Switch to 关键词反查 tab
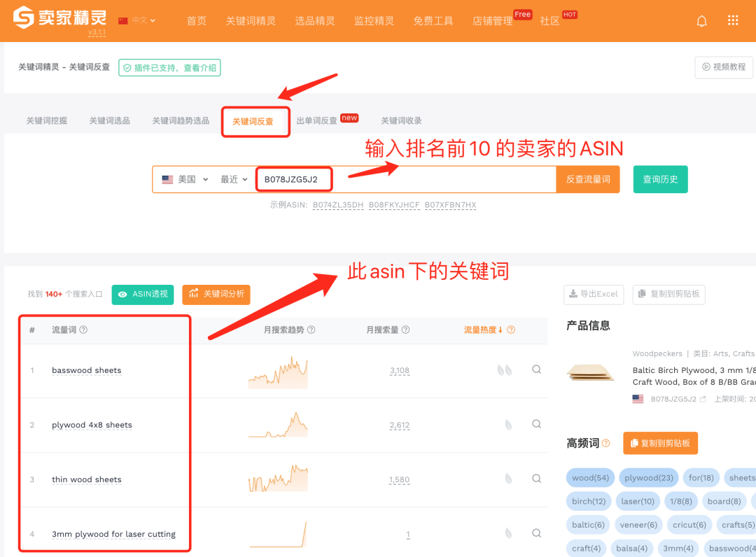 (253, 122)
